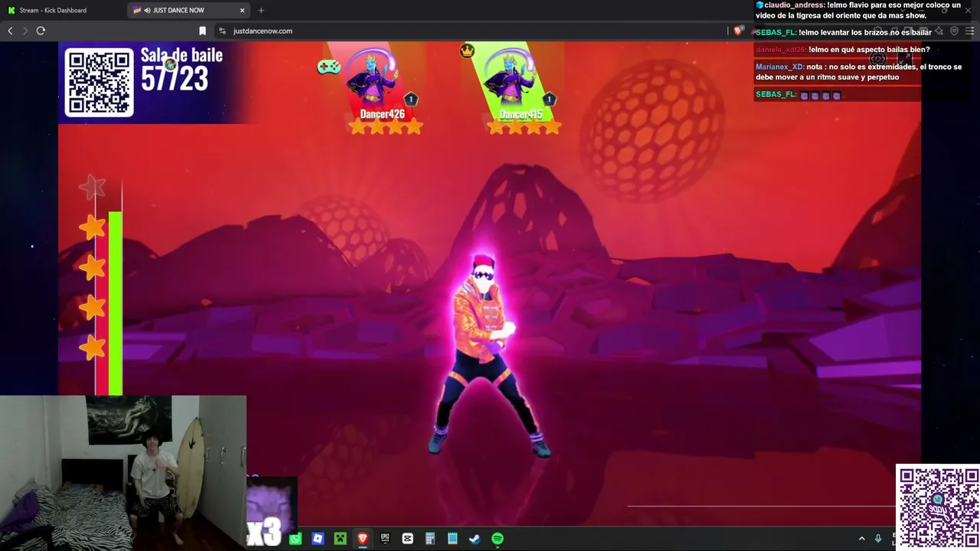Click the microphone icon in the system tray
This screenshot has width=980, height=551.
pos(878,539)
